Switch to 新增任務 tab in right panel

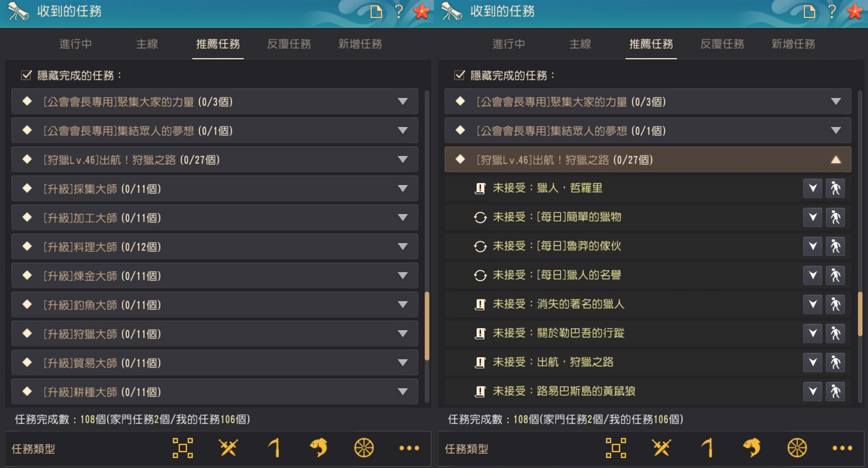click(793, 44)
